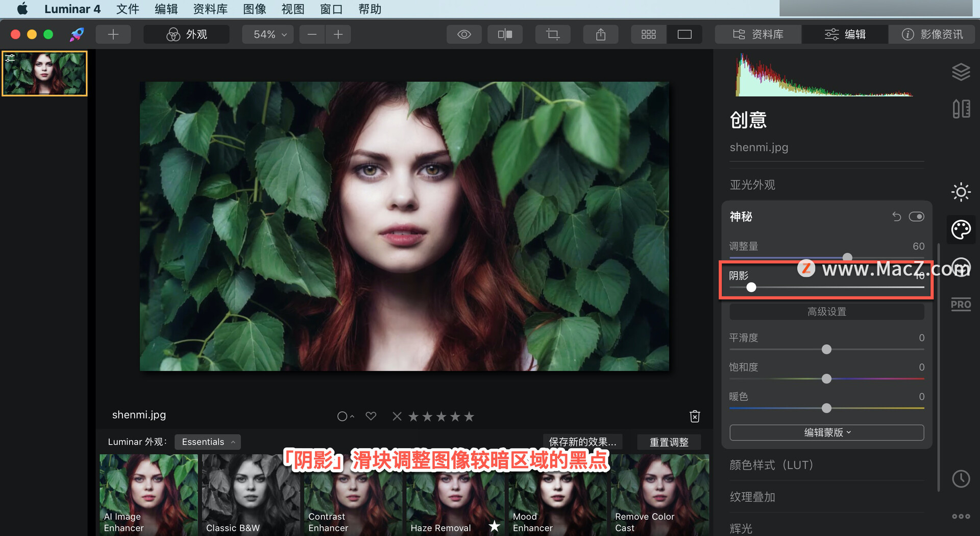Select the Creative palette panel

961,229
